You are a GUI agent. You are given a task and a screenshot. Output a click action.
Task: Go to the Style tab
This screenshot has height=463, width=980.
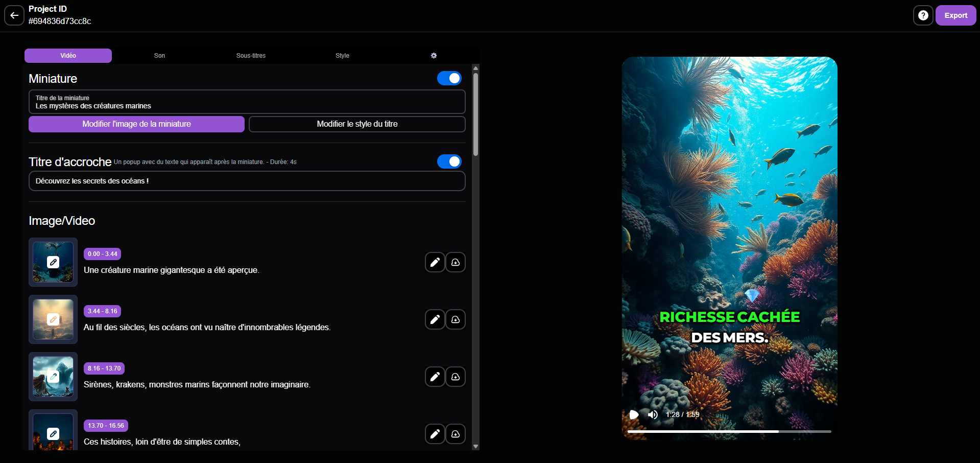pos(342,56)
